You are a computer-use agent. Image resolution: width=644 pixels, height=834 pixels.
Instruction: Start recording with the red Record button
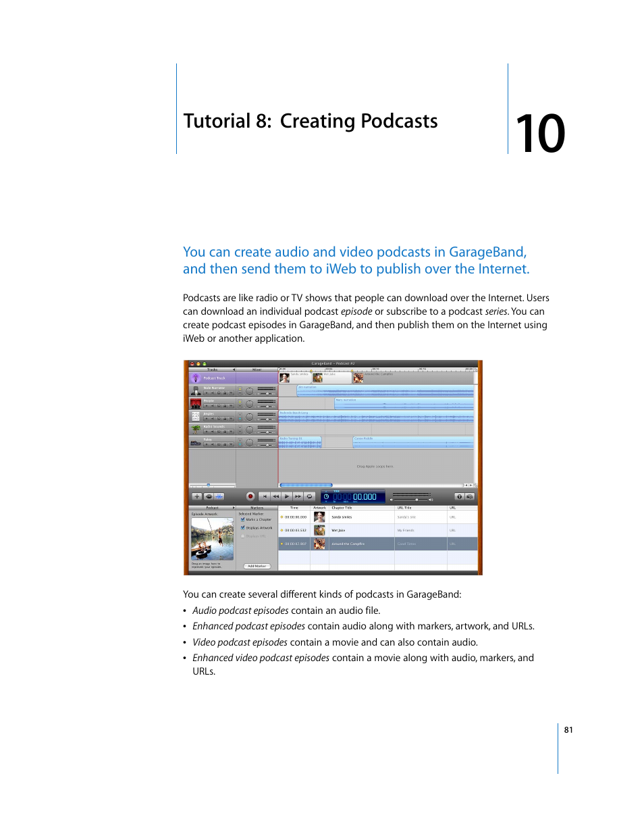250,496
